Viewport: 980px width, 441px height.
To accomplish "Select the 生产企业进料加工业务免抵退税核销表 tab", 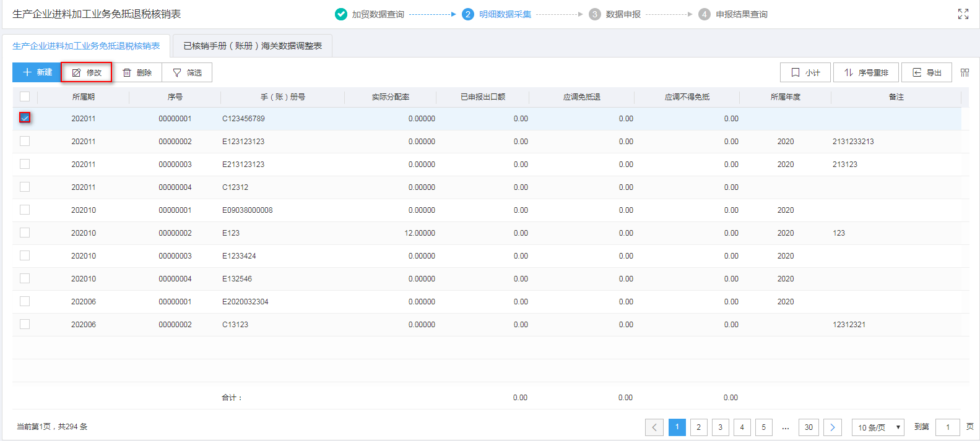I will (x=86, y=46).
